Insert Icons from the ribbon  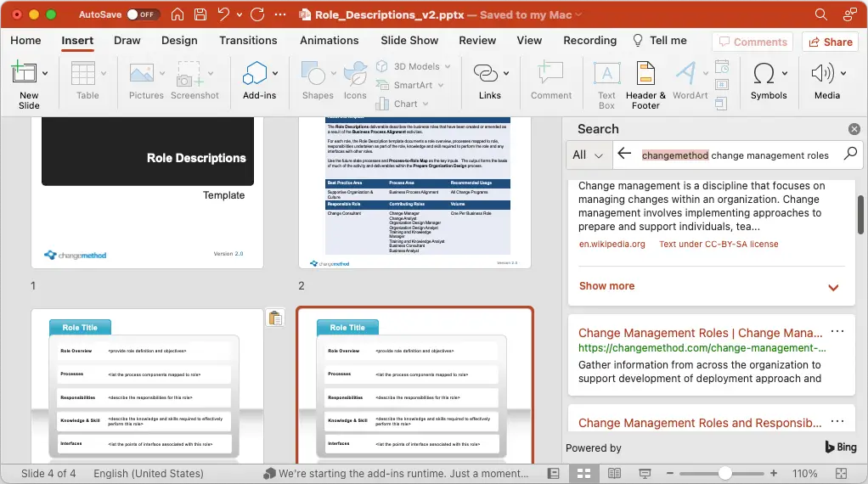(355, 81)
